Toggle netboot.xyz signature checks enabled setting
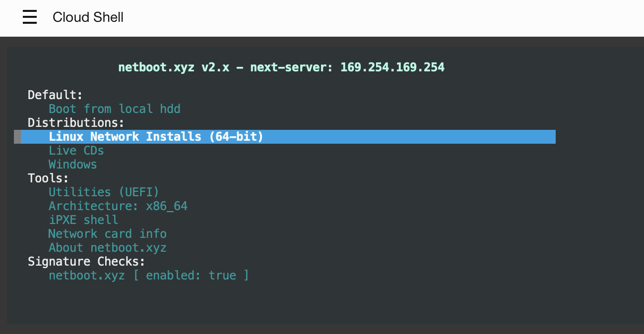Screen dimensions: 644x334 point(148,276)
